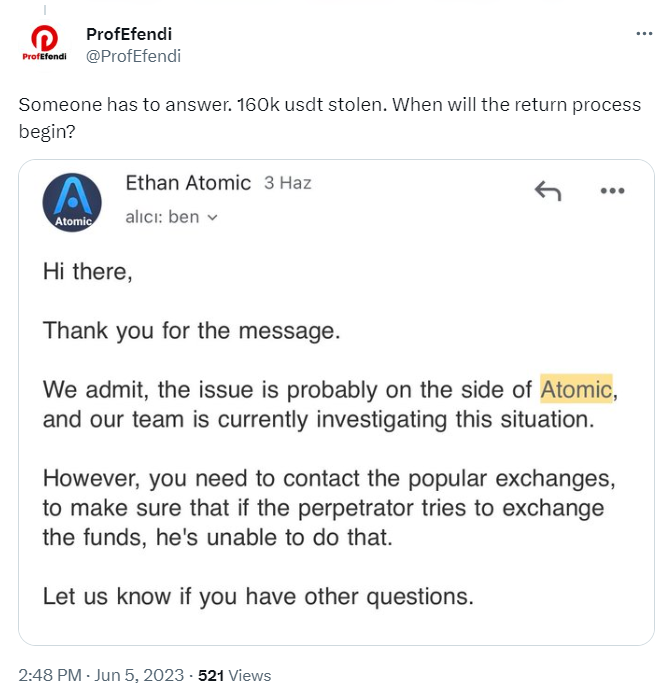Open the ProfEfendi display name link
668x693 pixels.
coord(129,34)
